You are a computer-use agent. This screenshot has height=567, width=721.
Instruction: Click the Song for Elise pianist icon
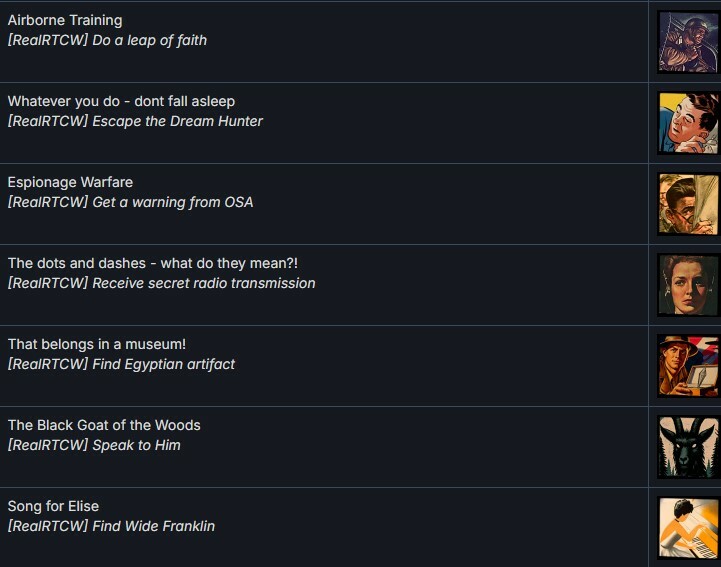point(689,528)
